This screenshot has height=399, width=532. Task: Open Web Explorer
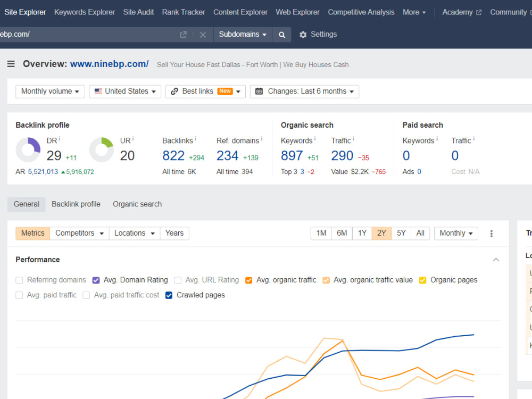pos(297,13)
